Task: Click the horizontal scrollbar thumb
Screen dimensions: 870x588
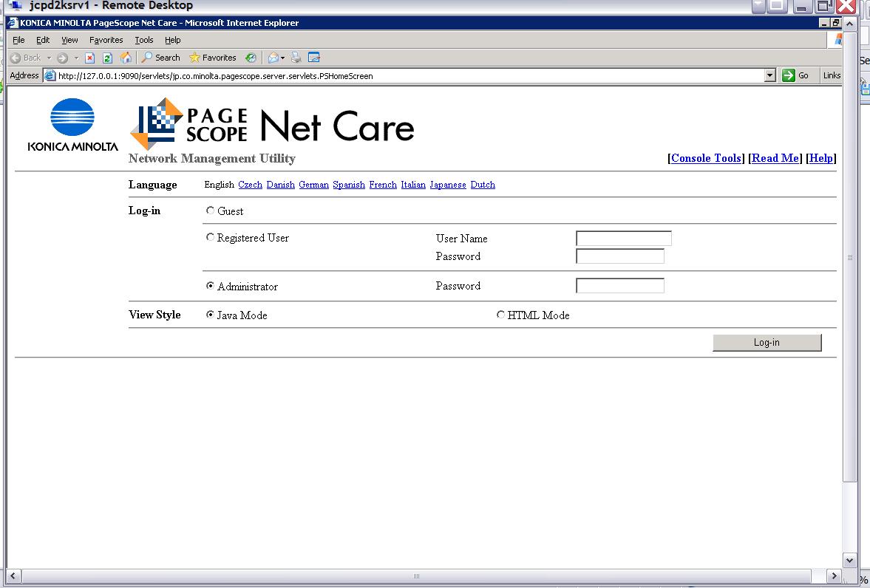Action: (x=416, y=575)
